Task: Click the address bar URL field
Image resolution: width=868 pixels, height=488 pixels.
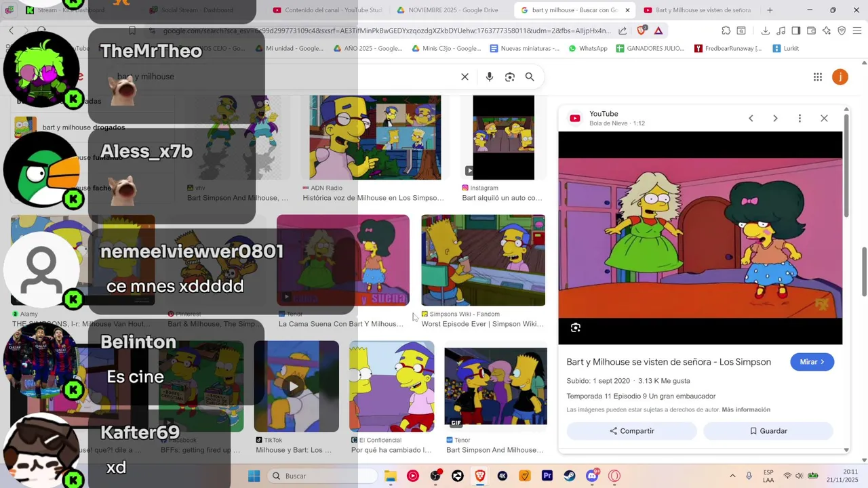Action: [x=387, y=30]
